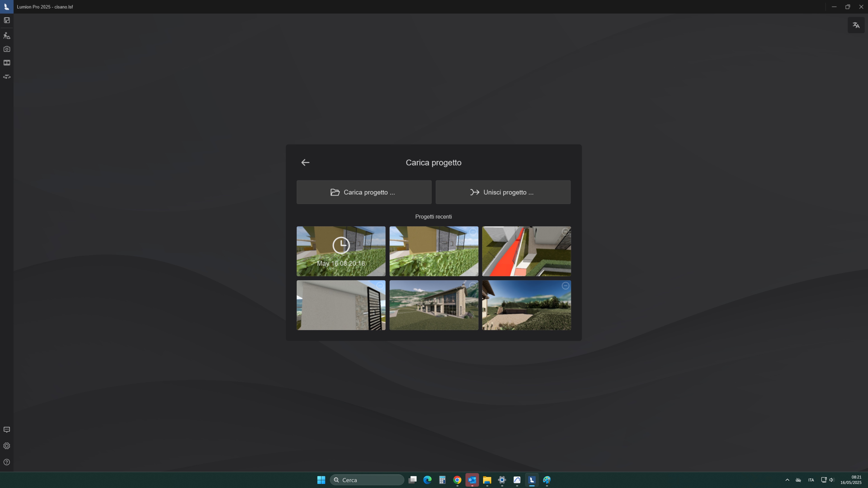The height and width of the screenshot is (488, 868).
Task: Click the Windows Start button
Action: tap(321, 480)
